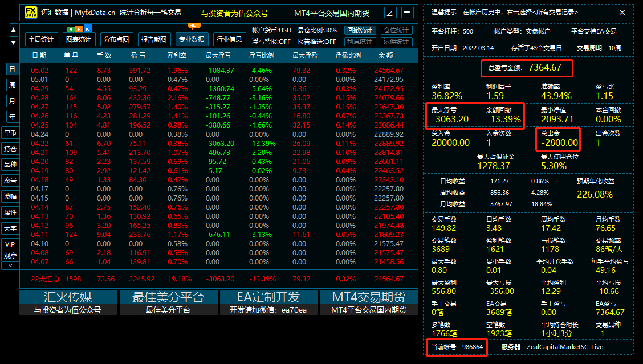Select the 04.07 date row

click(218, 262)
